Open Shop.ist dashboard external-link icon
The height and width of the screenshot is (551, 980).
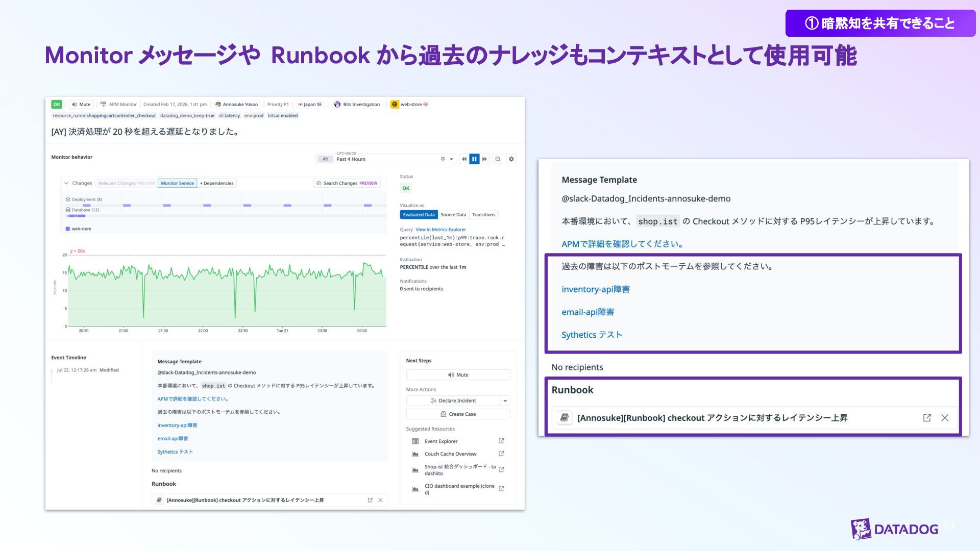pos(501,469)
